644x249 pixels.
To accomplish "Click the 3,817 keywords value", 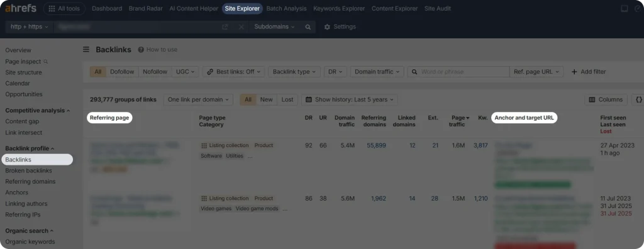I will coord(480,145).
